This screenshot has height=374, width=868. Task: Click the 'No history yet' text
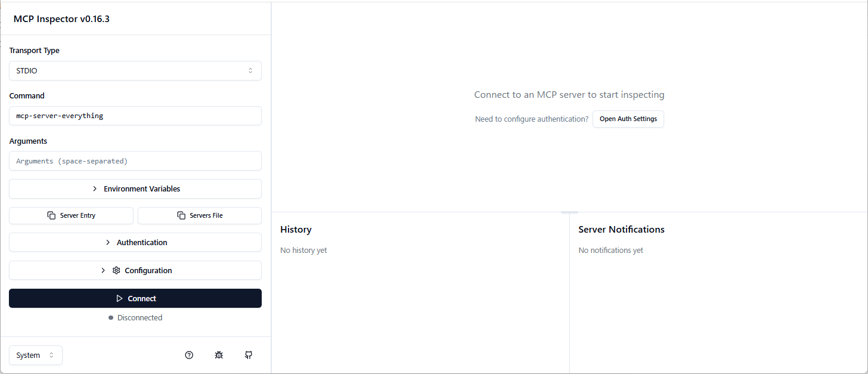[303, 250]
